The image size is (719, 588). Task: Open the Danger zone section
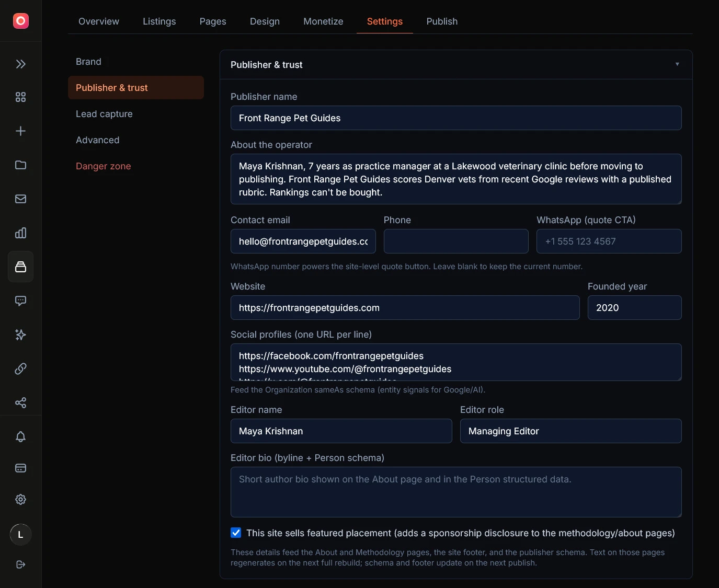(x=136, y=166)
